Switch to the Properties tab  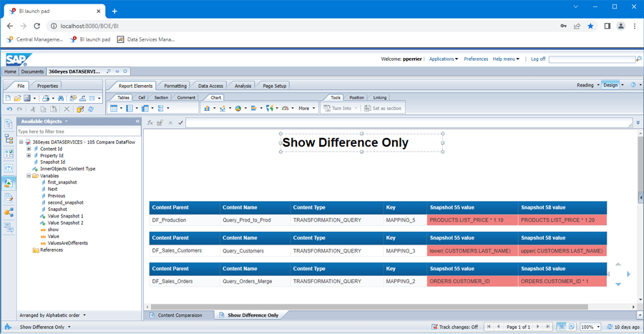(x=48, y=86)
